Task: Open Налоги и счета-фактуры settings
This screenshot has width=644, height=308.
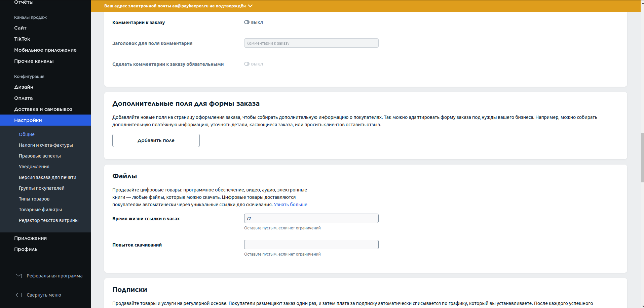Action: (x=46, y=145)
